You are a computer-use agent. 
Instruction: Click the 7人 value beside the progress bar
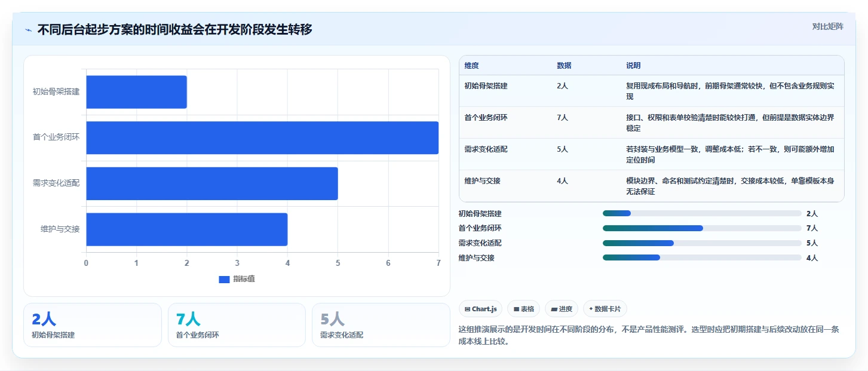pyautogui.click(x=812, y=228)
